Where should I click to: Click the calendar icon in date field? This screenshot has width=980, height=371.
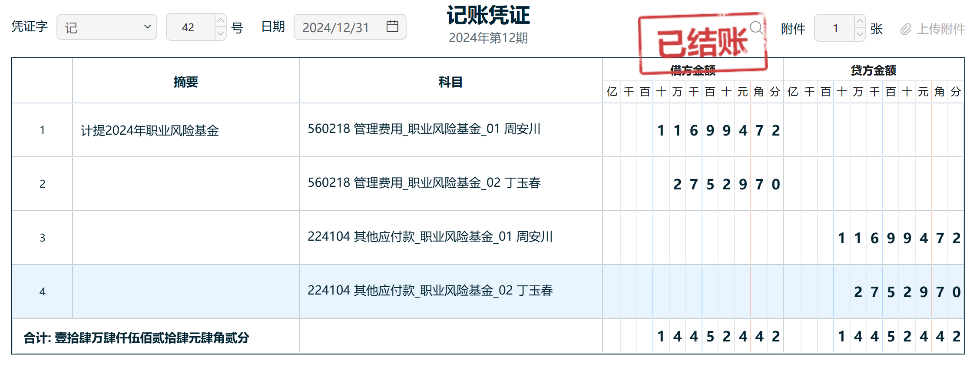coord(392,26)
